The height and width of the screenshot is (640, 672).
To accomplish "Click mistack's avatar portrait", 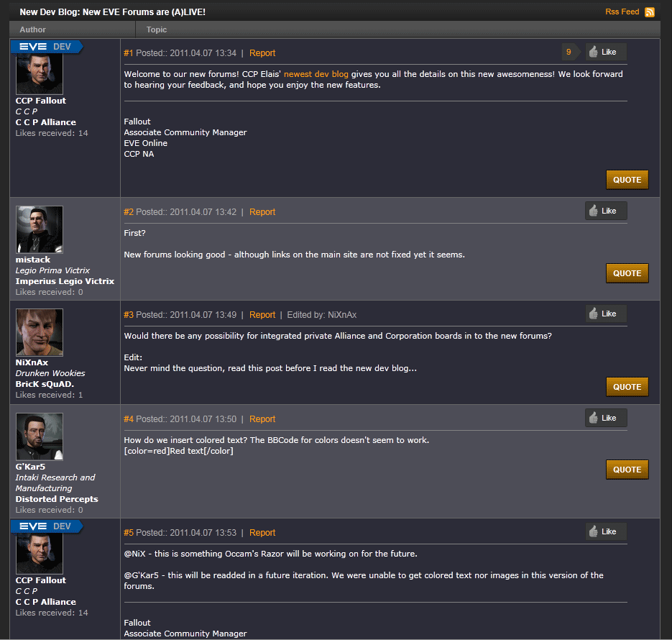I will point(40,229).
